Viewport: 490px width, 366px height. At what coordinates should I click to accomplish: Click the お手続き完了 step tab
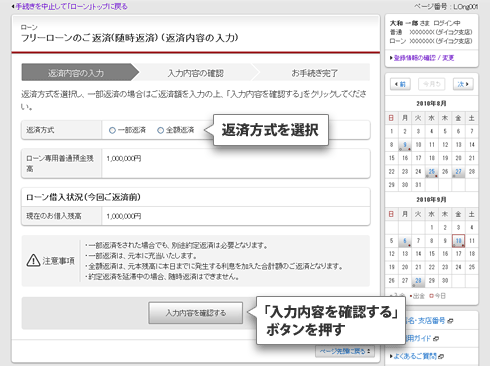tap(315, 73)
